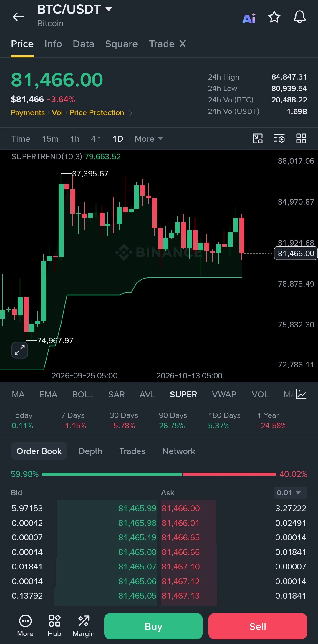Switch to the Info tab
318x644 pixels.
point(53,44)
